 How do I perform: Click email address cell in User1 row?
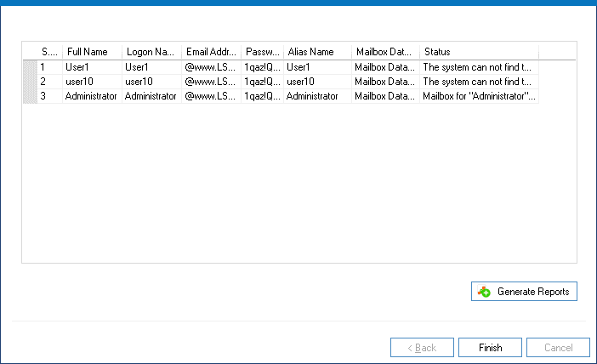211,67
